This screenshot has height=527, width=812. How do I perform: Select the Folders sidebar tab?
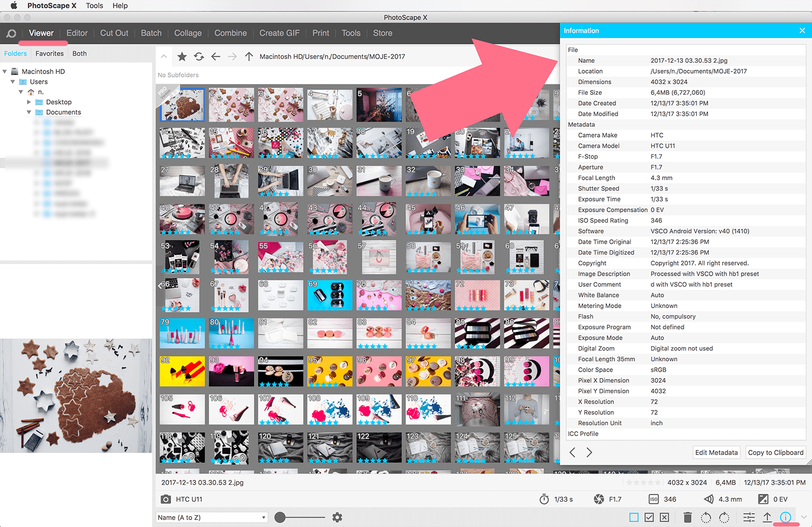click(x=15, y=54)
